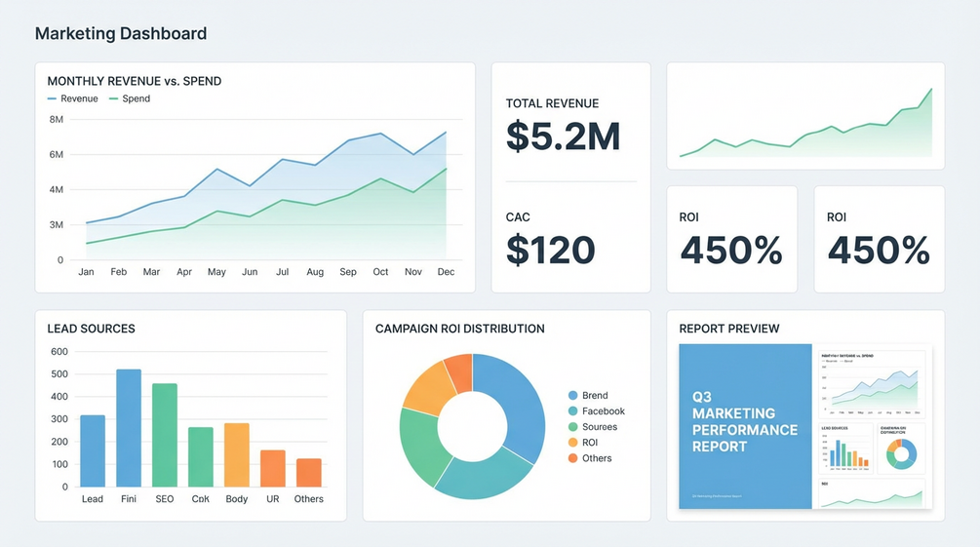The height and width of the screenshot is (547, 980).
Task: Select the MONTHLY REVENUE vs. SPEND title
Action: coord(135,81)
